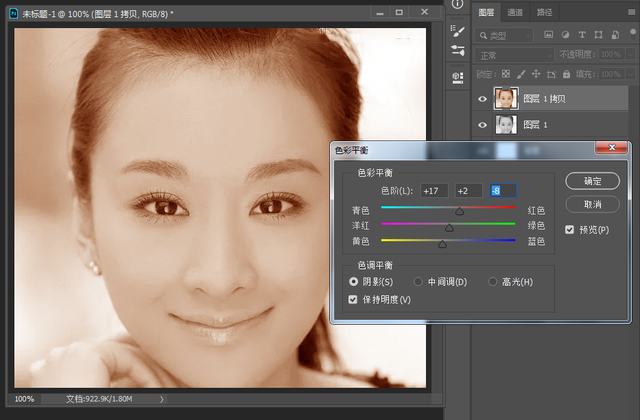
Task: Maximize the 未标题-1 document window
Action: pos(399,12)
